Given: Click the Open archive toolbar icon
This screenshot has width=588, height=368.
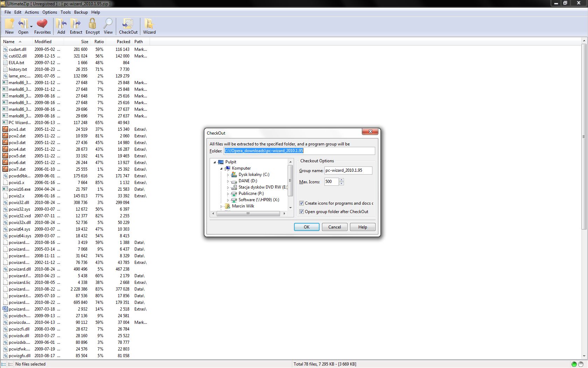Looking at the screenshot, I should (22, 24).
